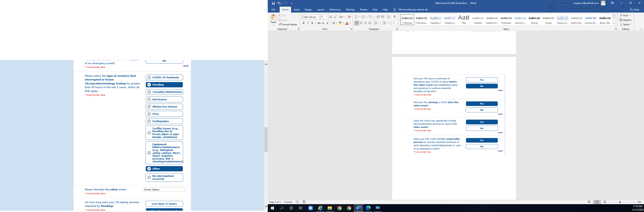Open the Mailings ribbon tab
Image resolution: width=644 pixels, height=212 pixels.
(350, 10)
